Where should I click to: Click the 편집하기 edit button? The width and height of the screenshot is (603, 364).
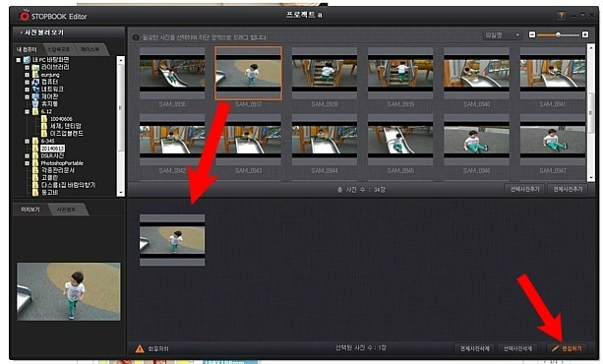pos(568,348)
